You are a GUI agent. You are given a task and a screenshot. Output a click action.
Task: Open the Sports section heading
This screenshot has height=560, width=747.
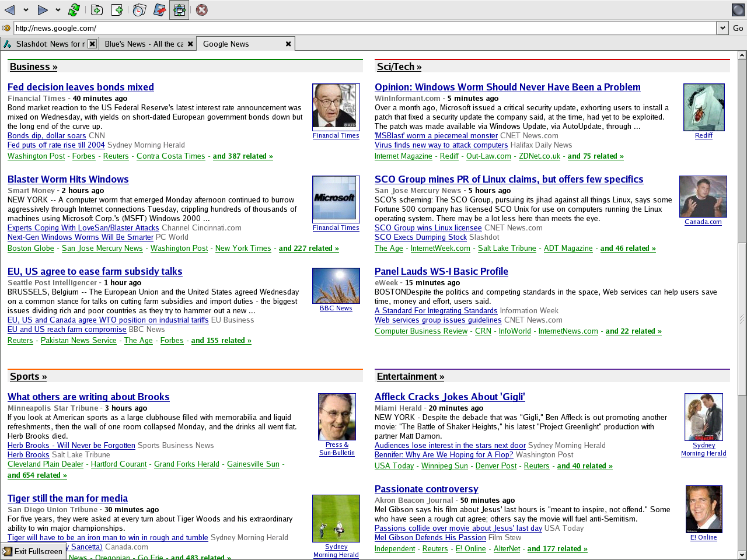pos(28,376)
